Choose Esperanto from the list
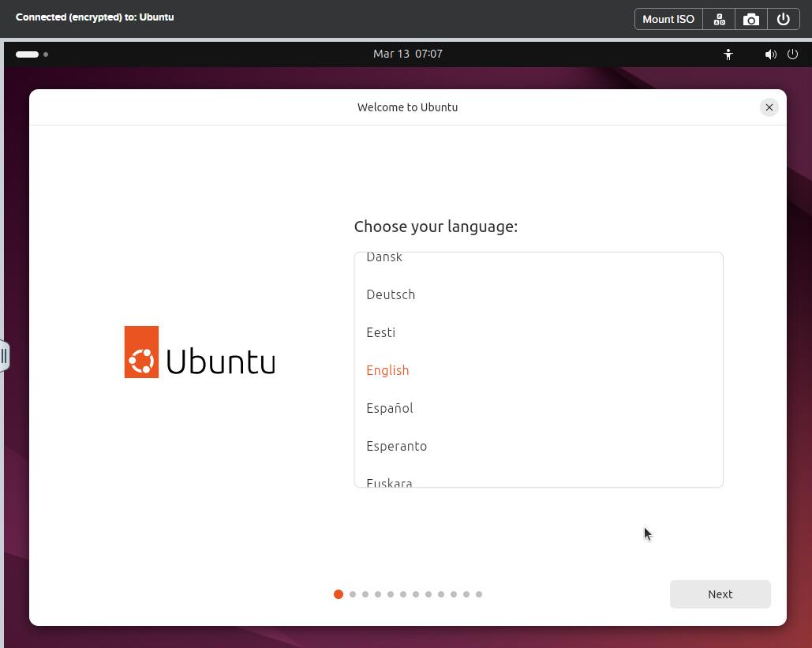The height and width of the screenshot is (648, 812). click(x=538, y=445)
